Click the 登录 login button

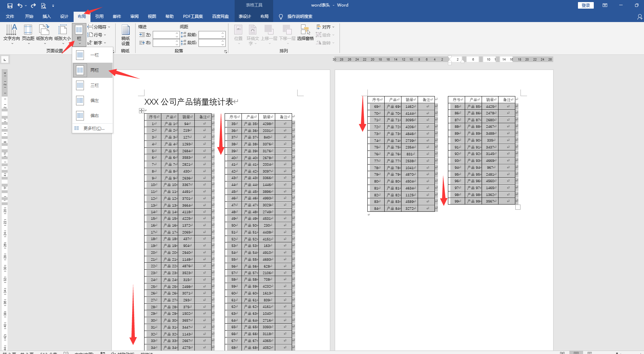(x=586, y=5)
